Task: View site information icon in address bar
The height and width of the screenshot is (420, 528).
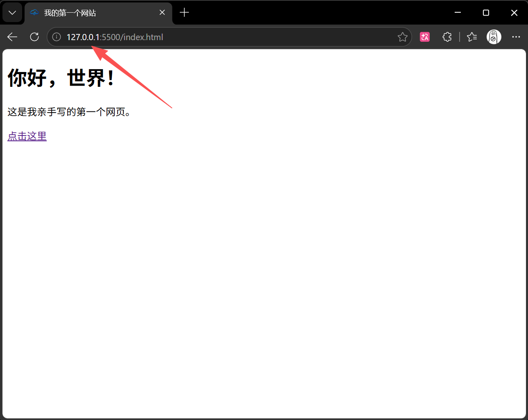Action: 57,37
